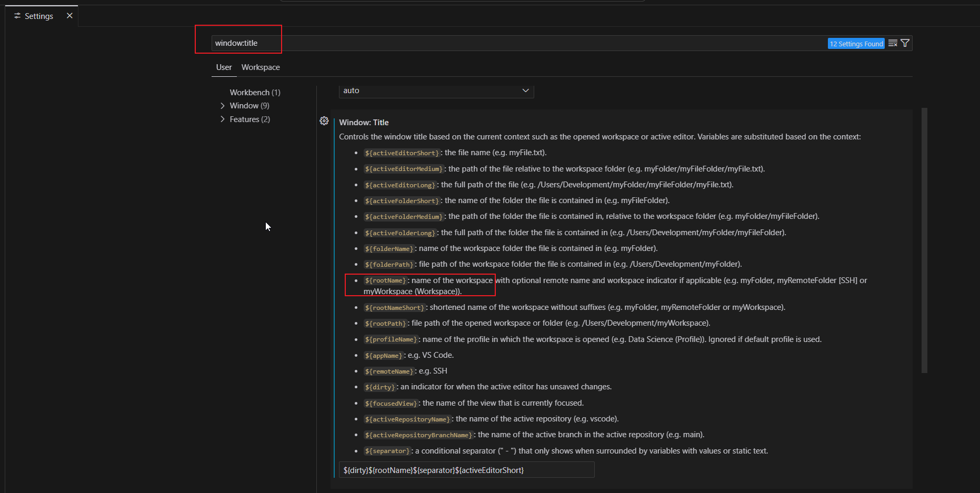The width and height of the screenshot is (980, 493).
Task: Expand the Window settings category
Action: [x=223, y=105]
